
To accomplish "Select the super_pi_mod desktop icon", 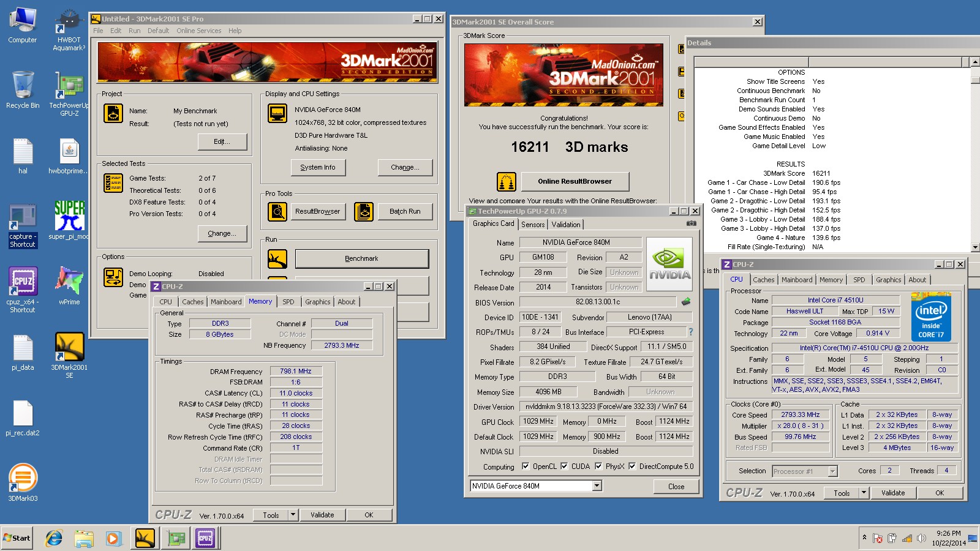I will click(x=69, y=220).
